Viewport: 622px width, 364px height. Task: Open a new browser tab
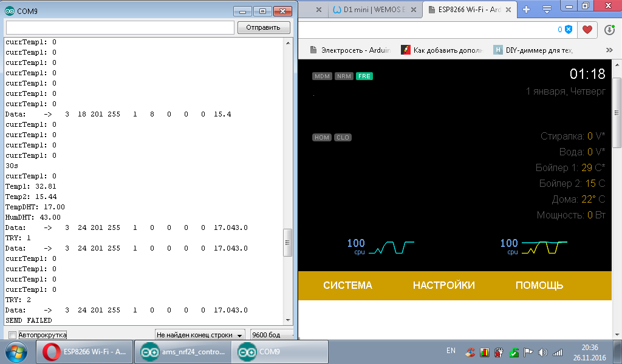pyautogui.click(x=527, y=10)
